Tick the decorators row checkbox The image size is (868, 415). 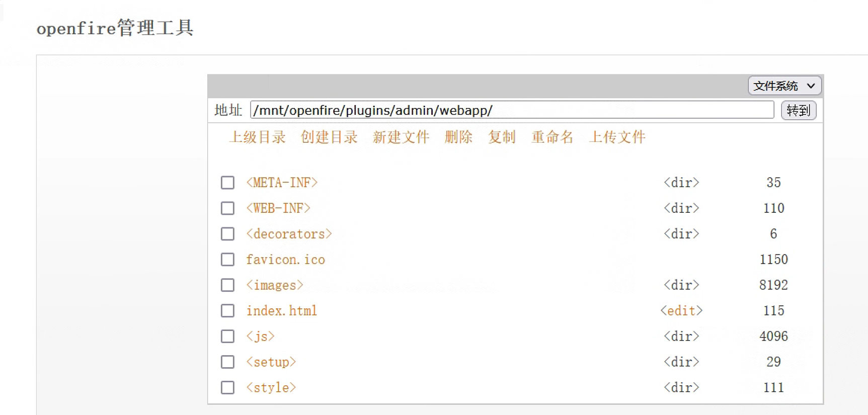click(227, 234)
